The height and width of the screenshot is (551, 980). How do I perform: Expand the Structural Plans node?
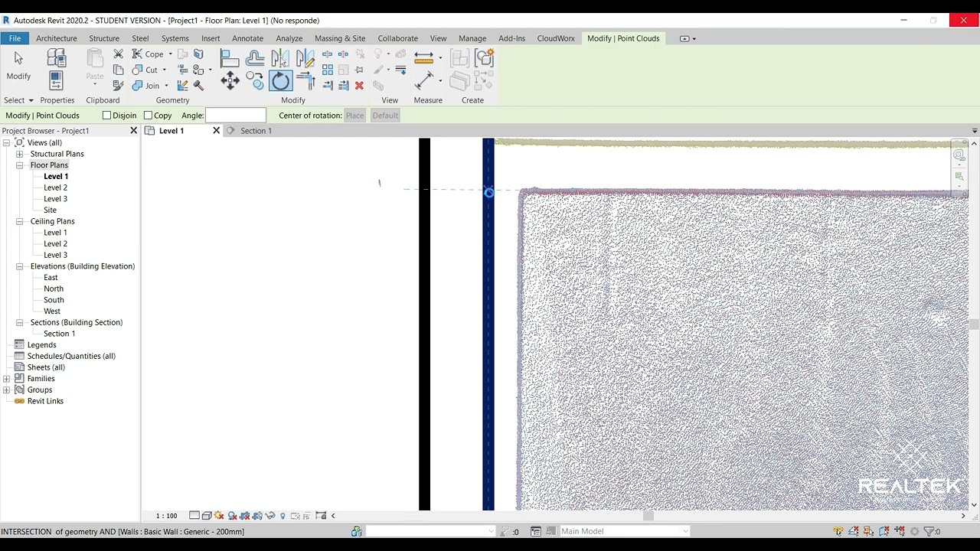[19, 154]
